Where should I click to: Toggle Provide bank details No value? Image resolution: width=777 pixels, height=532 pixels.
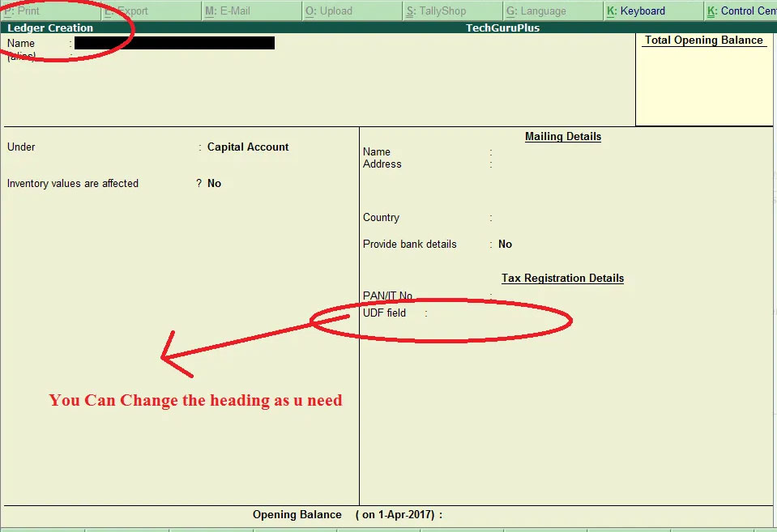505,245
